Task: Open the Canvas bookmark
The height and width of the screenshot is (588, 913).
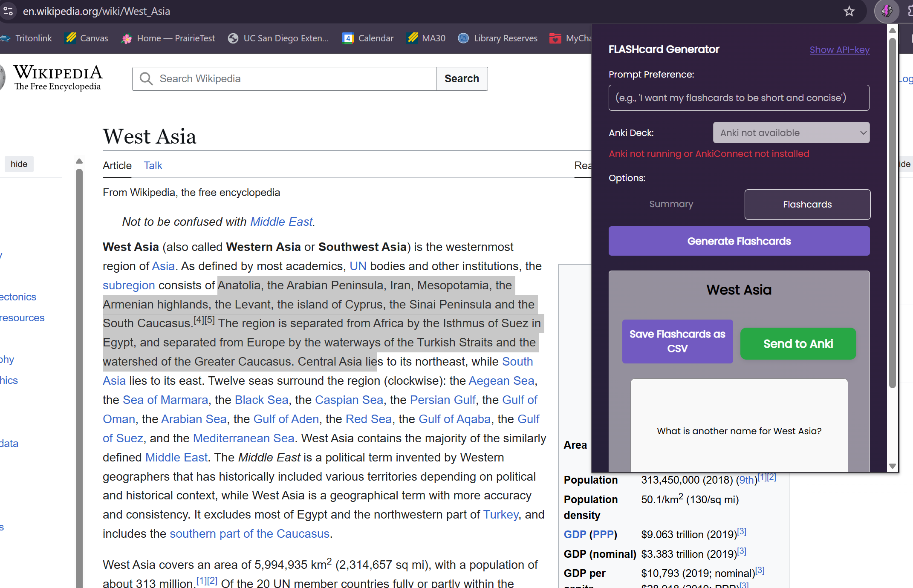Action: pyautogui.click(x=87, y=38)
